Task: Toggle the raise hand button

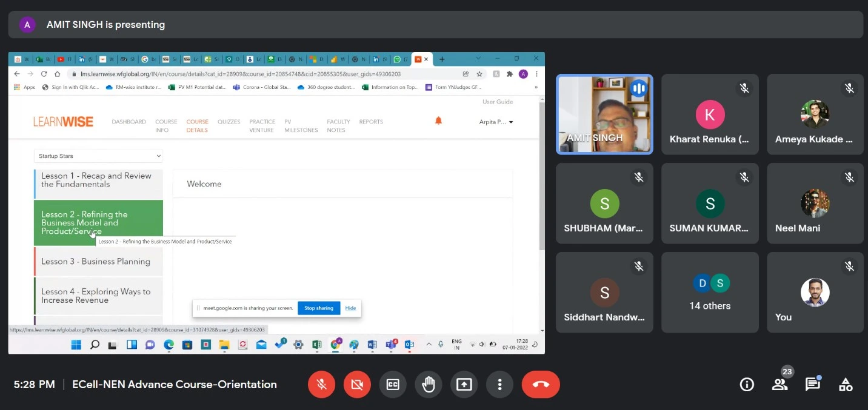Action: pyautogui.click(x=429, y=385)
